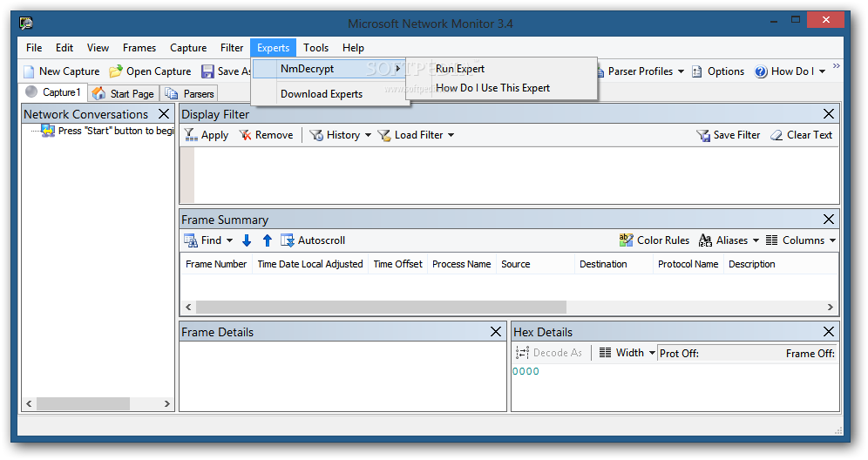The height and width of the screenshot is (460, 868).
Task: Click the Save Filter icon
Action: 703,135
